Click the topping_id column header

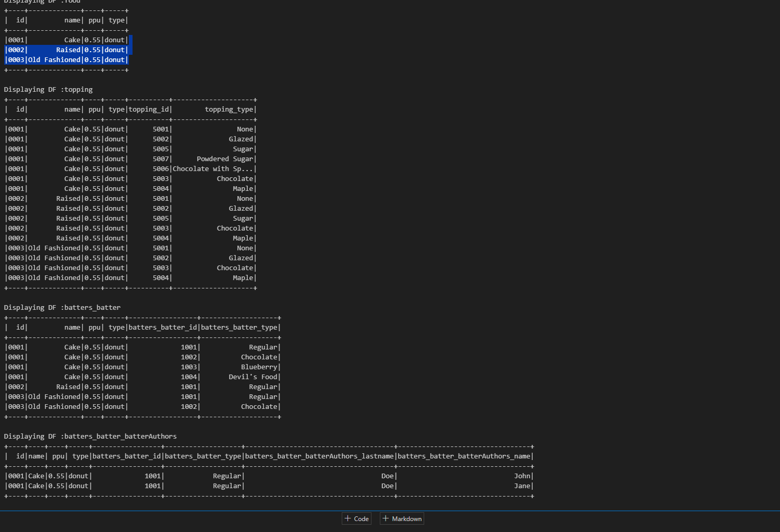[x=149, y=110]
